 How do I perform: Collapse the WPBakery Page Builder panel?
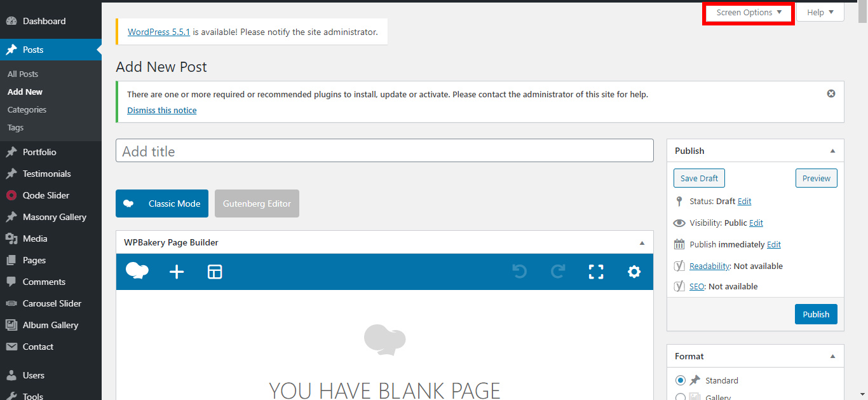pyautogui.click(x=642, y=242)
